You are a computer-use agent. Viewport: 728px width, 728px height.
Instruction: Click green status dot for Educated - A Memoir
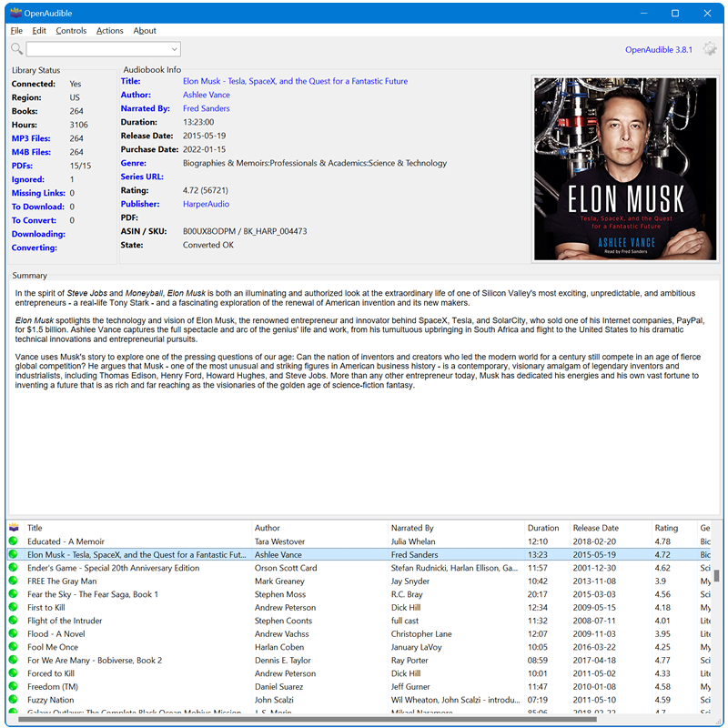click(x=13, y=541)
